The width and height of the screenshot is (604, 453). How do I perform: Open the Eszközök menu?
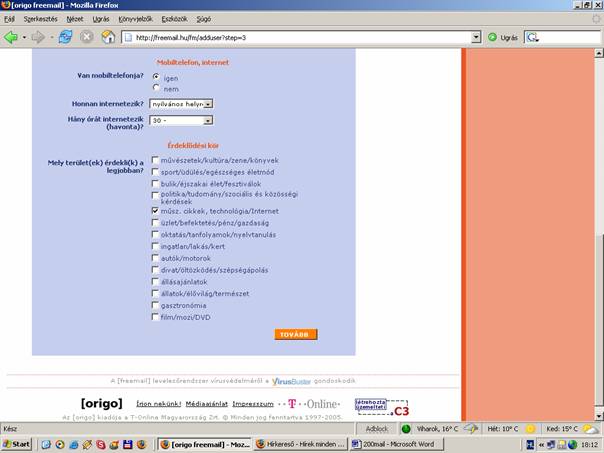(x=174, y=18)
